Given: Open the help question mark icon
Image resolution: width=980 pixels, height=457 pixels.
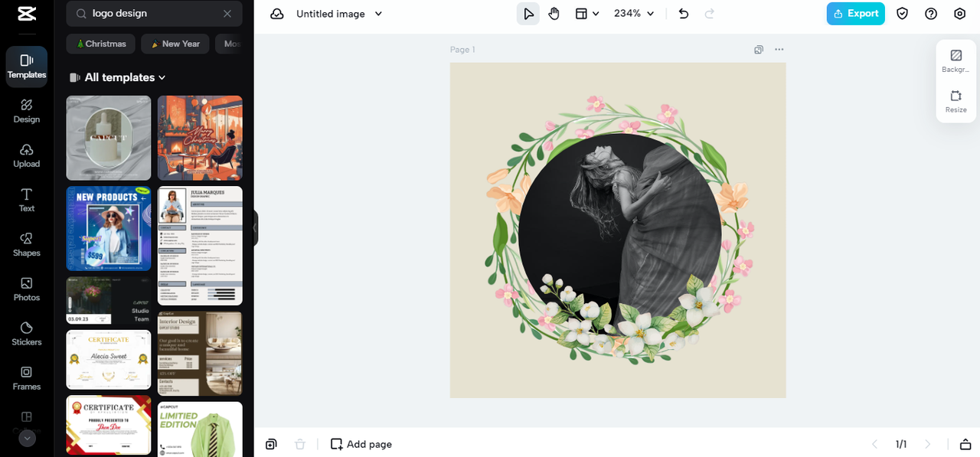Looking at the screenshot, I should [x=931, y=14].
